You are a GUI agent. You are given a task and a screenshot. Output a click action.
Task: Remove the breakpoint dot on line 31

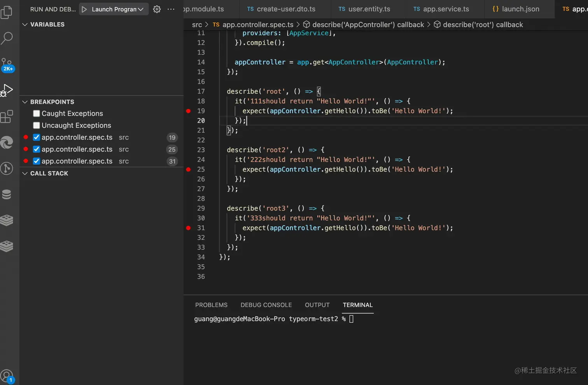pos(188,228)
